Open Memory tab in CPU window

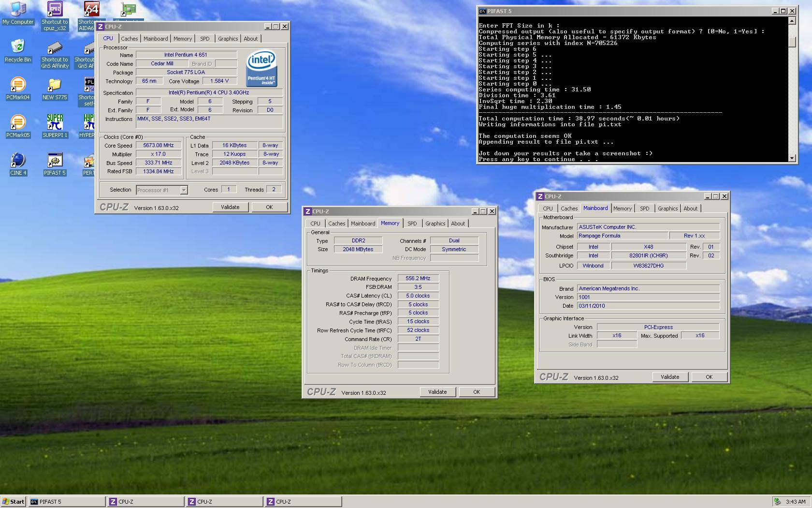(x=183, y=39)
